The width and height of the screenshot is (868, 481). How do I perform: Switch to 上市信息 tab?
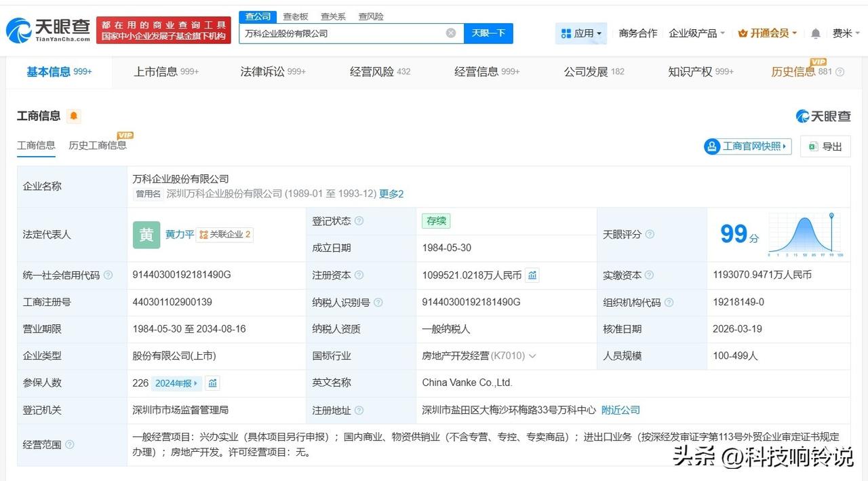(x=166, y=72)
